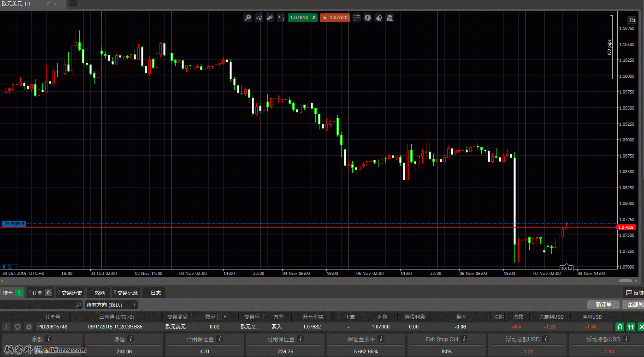Click the 1.07618 current price marker

pos(626,228)
